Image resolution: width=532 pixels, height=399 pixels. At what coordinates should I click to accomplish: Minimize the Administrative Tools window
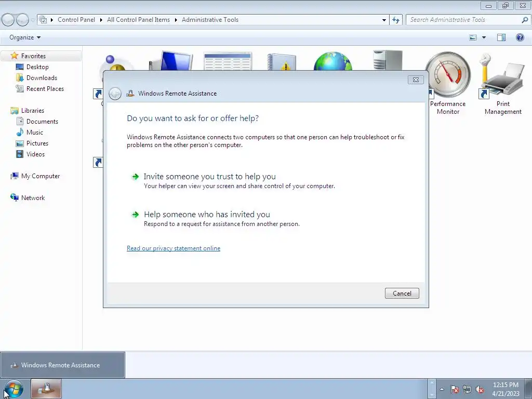pos(488,5)
